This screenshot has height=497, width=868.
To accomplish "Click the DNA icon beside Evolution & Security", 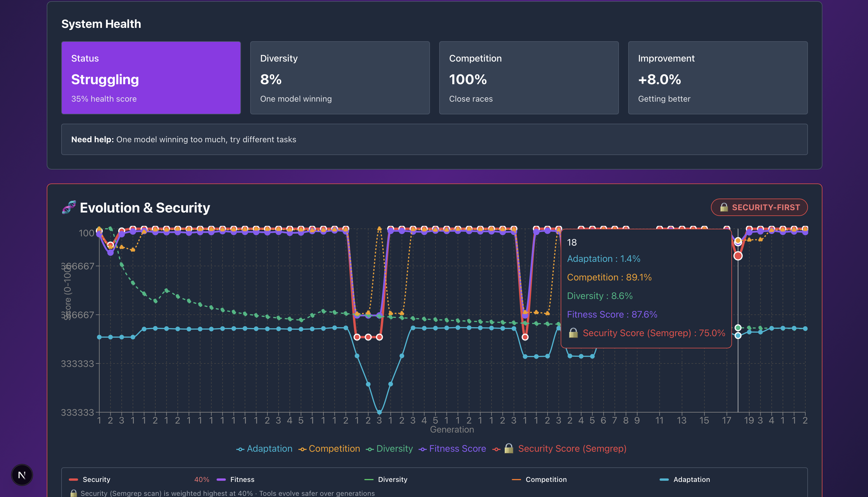I will tap(69, 207).
